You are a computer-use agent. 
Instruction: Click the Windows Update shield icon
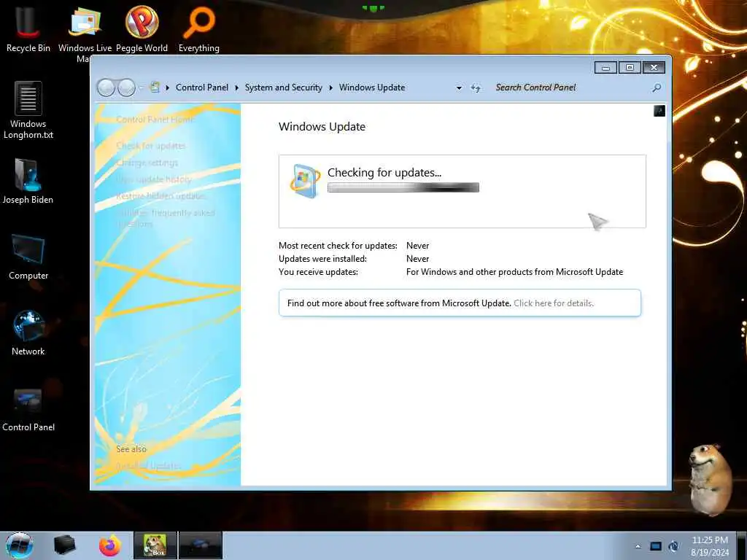(304, 181)
